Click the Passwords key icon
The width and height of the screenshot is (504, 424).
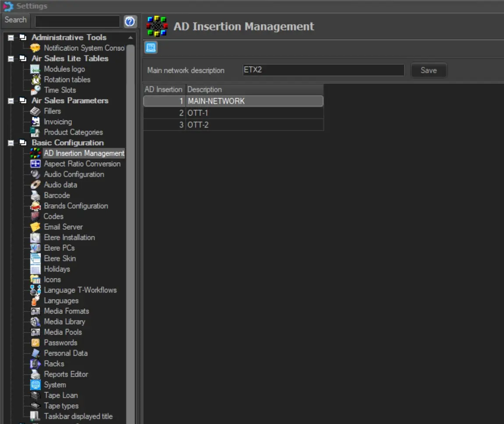(36, 343)
